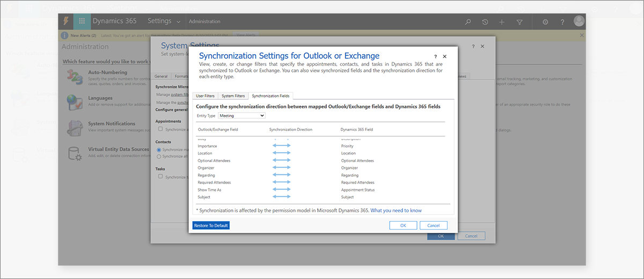The width and height of the screenshot is (644, 279).
Task: Click the Dynamics 365 lightning logo icon
Action: pos(66,21)
